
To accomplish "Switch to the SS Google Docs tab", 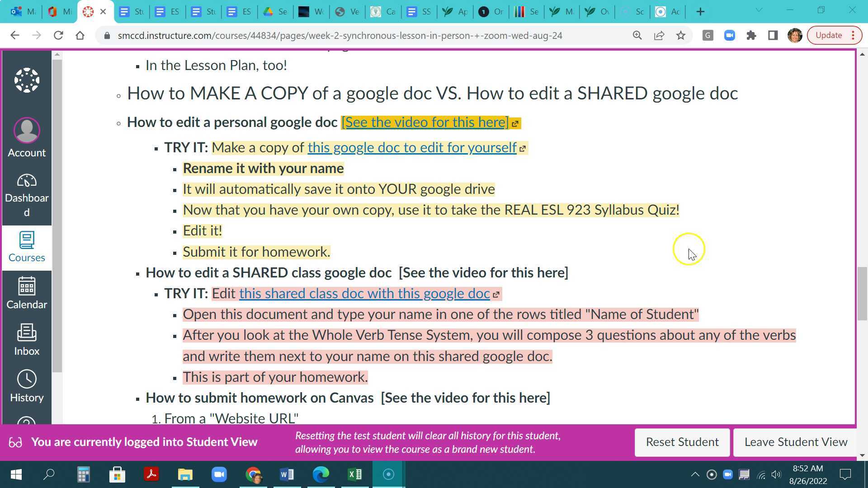I will click(419, 12).
